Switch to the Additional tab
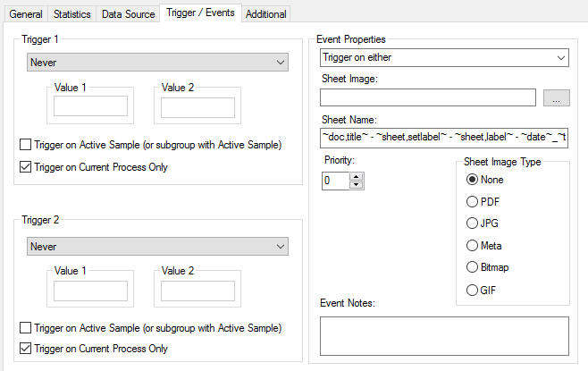588x371 pixels. pos(267,14)
